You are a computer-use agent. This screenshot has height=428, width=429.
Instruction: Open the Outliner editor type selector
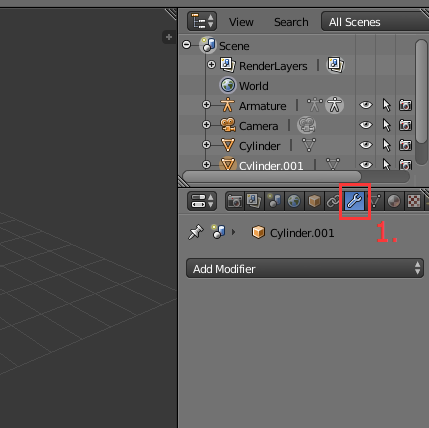202,21
